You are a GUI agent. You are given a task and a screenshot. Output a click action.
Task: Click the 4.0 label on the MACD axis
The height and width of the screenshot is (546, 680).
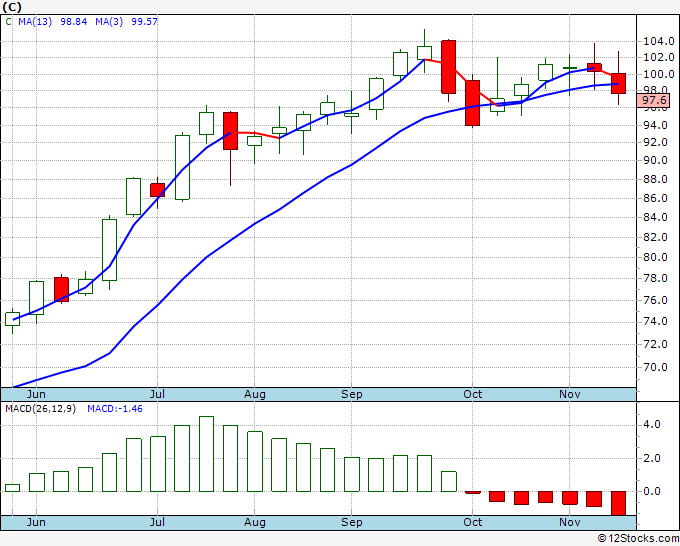[652, 425]
